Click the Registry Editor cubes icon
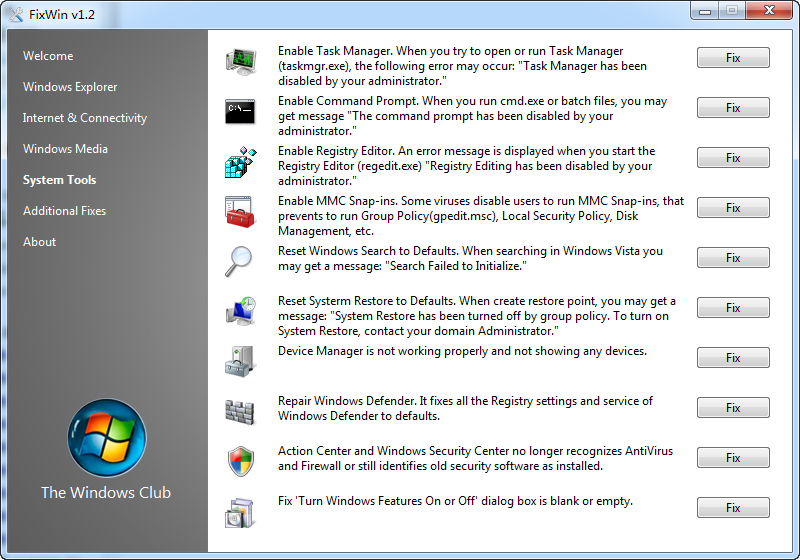Image resolution: width=800 pixels, height=560 pixels. click(x=240, y=162)
